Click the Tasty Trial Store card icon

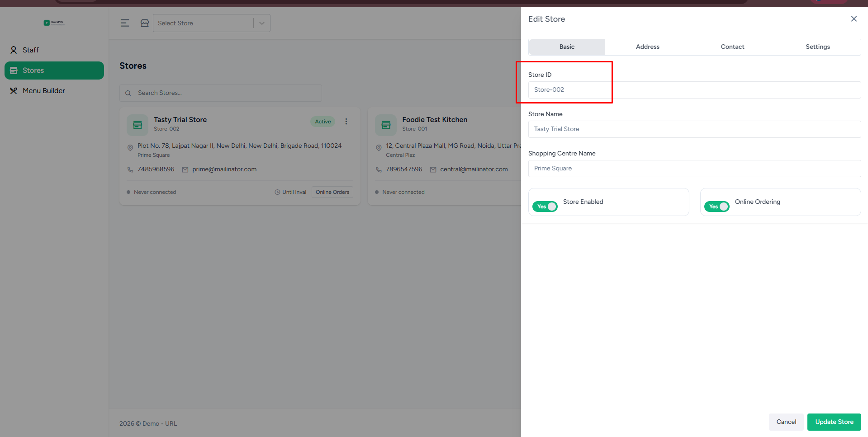coord(138,125)
